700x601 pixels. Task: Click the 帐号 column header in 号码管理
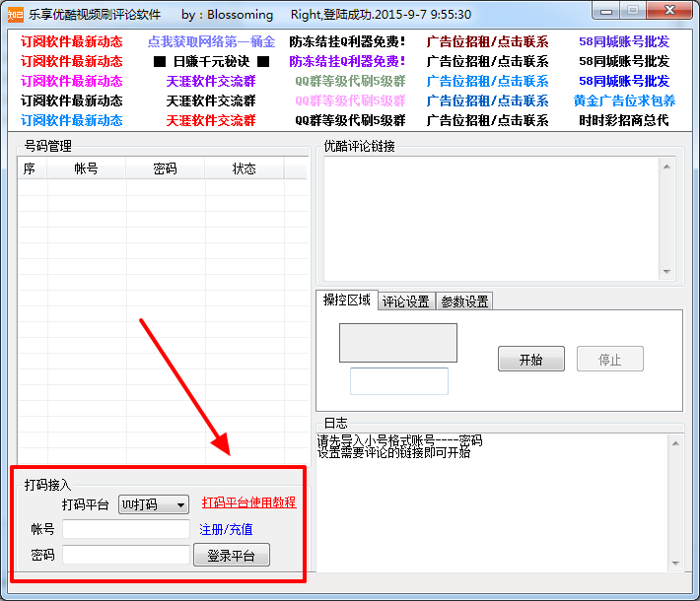[87, 169]
